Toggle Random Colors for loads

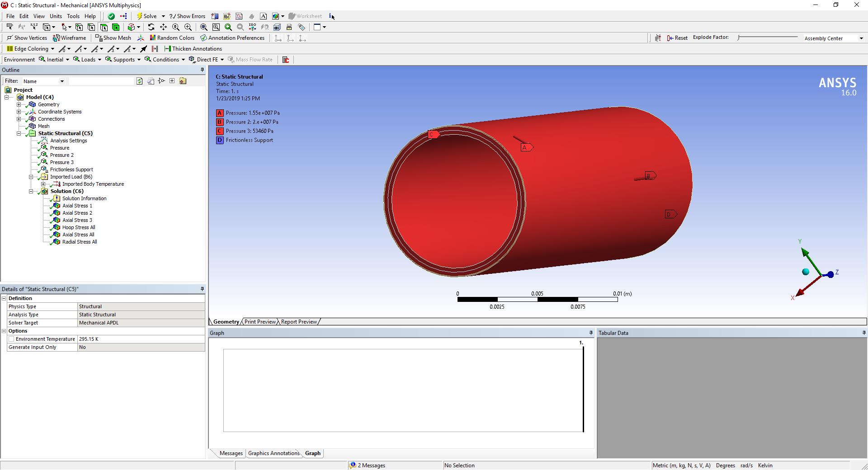[172, 38]
